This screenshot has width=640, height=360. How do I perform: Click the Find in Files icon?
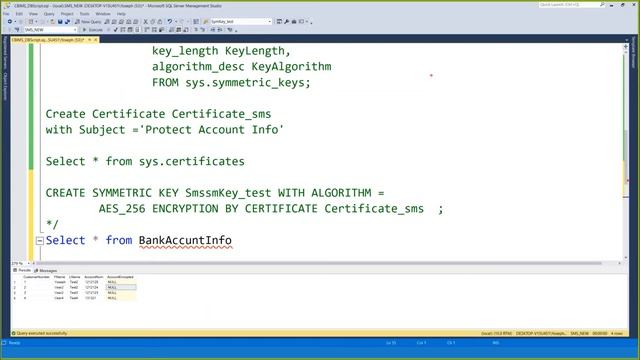206,22
